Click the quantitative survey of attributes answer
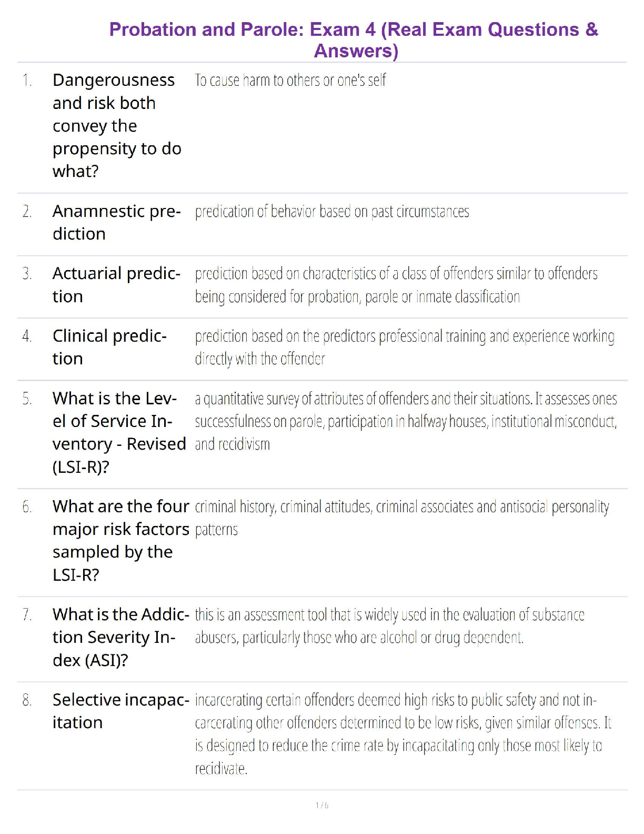 coord(406,421)
